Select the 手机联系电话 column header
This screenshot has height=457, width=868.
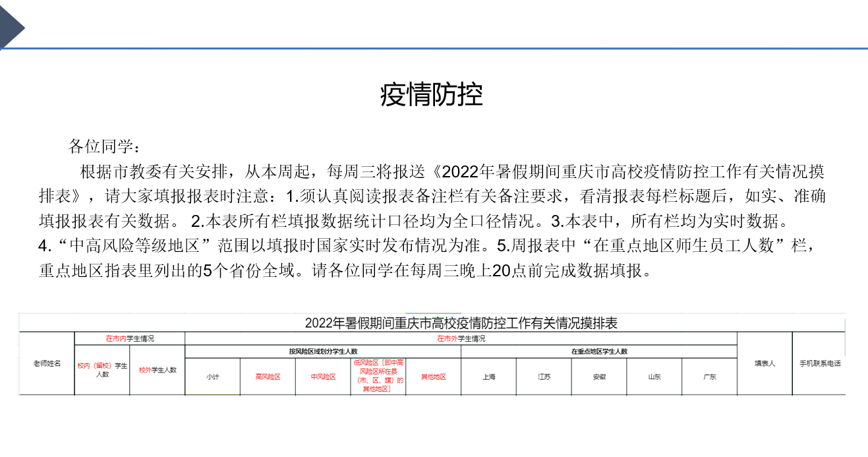819,363
